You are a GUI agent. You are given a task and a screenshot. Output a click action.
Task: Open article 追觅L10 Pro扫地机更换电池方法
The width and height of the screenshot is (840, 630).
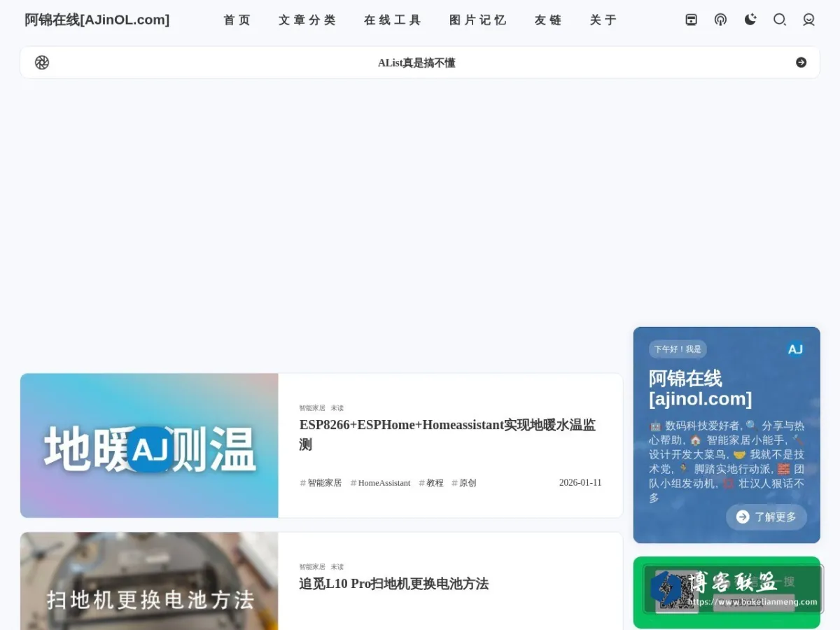tap(394, 584)
